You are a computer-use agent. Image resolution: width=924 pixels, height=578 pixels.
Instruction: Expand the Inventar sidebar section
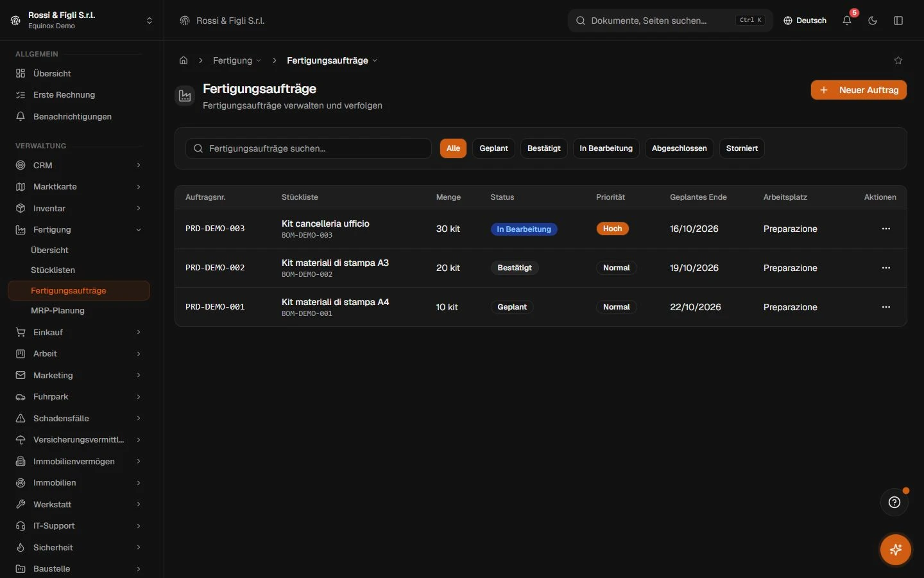(x=79, y=208)
